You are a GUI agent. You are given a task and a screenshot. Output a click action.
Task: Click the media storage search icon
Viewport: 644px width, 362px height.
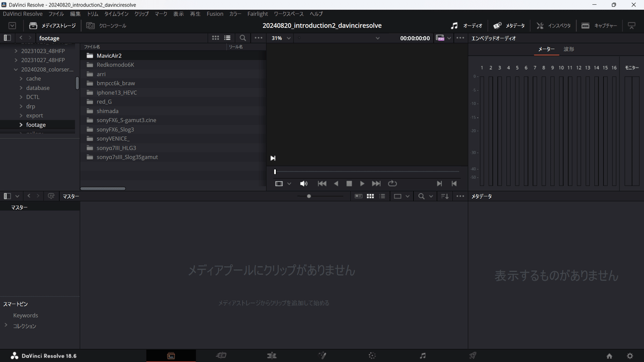(243, 38)
